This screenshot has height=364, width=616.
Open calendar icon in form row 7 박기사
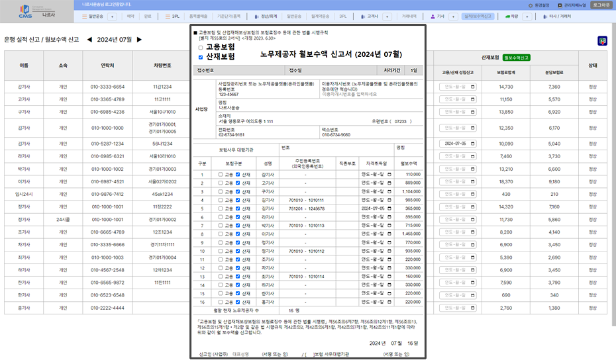click(x=389, y=226)
